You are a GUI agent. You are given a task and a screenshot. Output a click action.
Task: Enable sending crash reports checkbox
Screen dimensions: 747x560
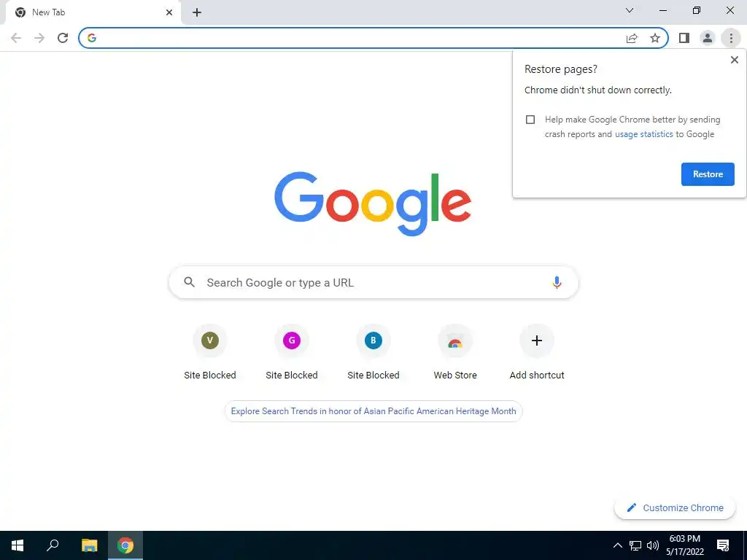click(530, 120)
